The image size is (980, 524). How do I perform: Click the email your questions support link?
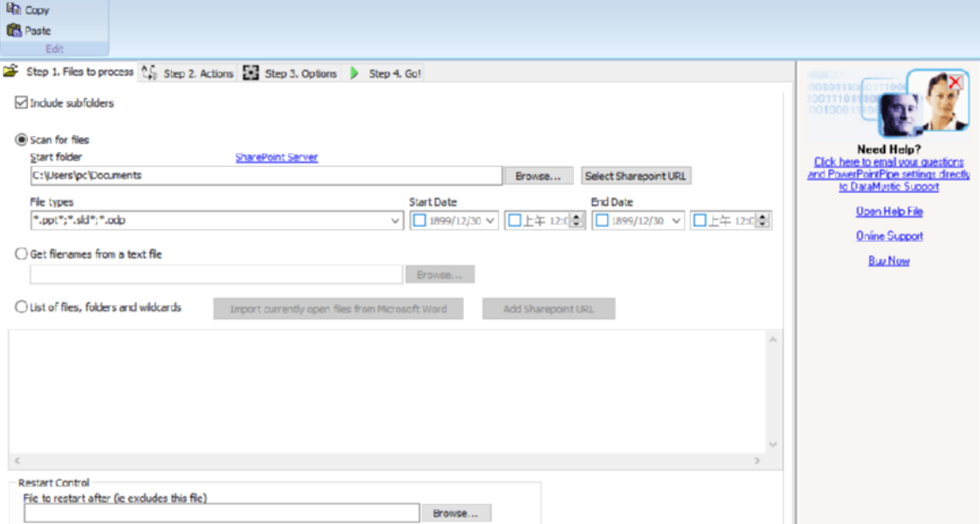coord(888,175)
